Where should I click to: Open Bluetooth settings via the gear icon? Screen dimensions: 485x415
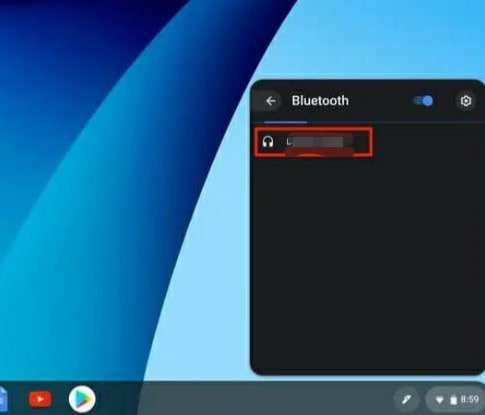pos(466,101)
